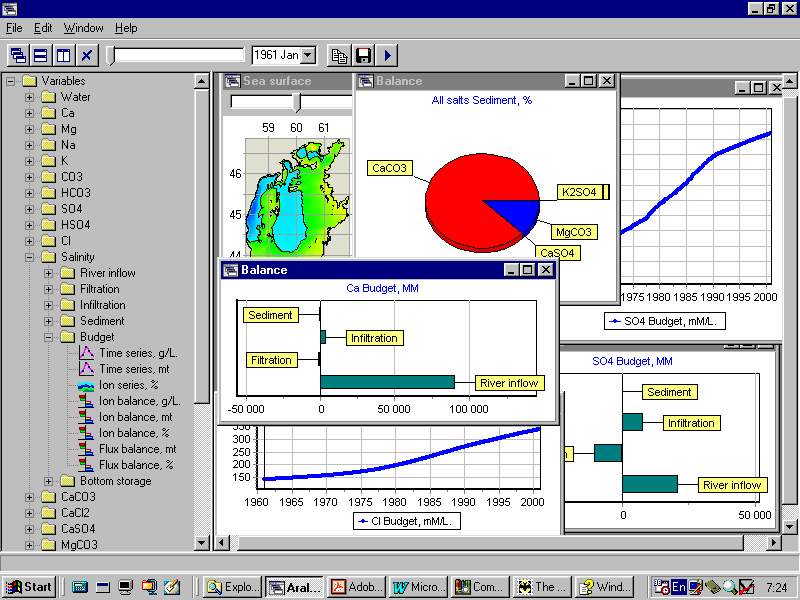
Task: Switch to Explorer taskbar button
Action: [x=233, y=587]
